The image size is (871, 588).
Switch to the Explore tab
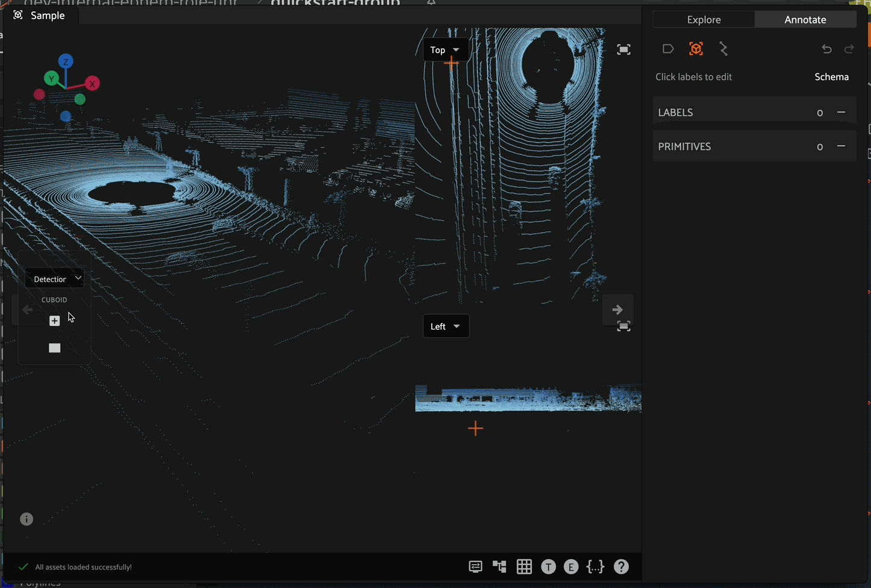tap(704, 19)
